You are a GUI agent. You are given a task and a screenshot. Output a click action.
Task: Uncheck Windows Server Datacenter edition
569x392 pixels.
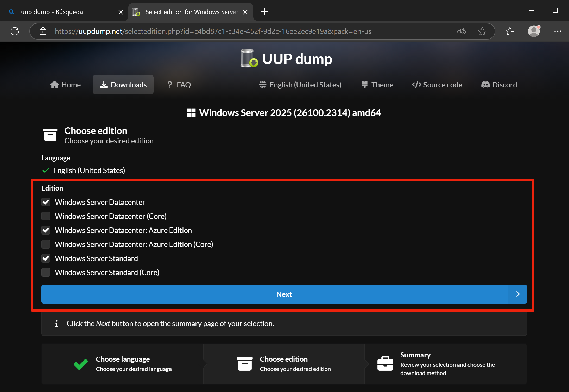[46, 202]
